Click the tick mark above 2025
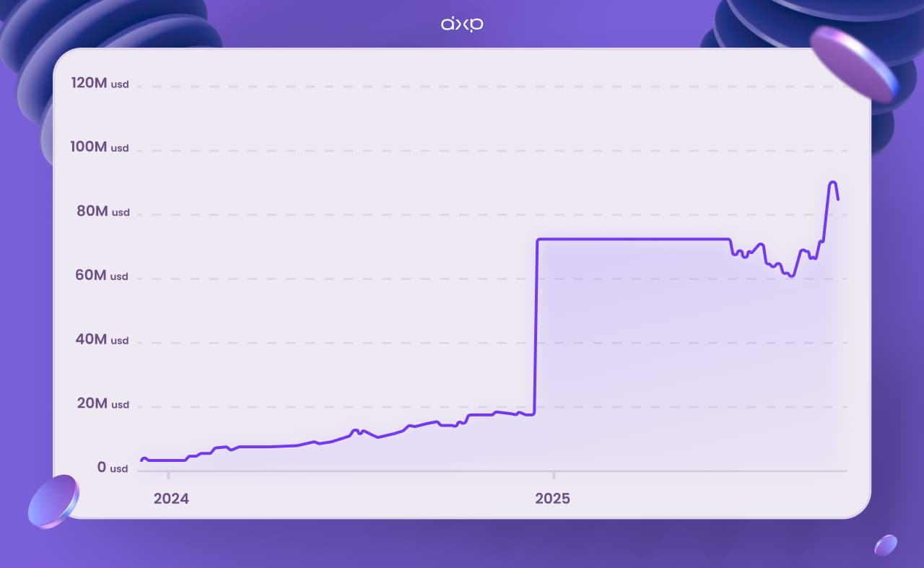 click(x=553, y=475)
